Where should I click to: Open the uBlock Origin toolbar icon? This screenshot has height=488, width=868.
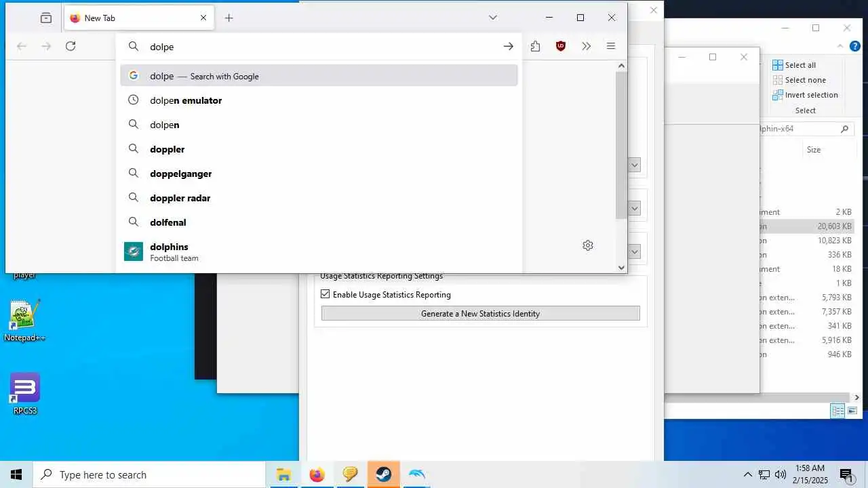[x=561, y=46]
